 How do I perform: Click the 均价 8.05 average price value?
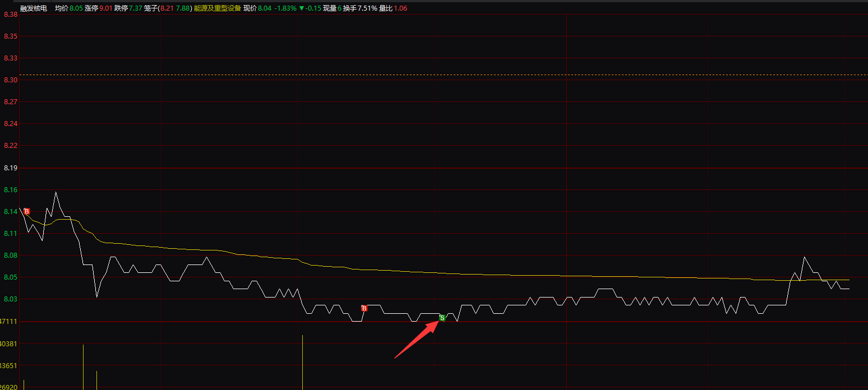click(68, 8)
